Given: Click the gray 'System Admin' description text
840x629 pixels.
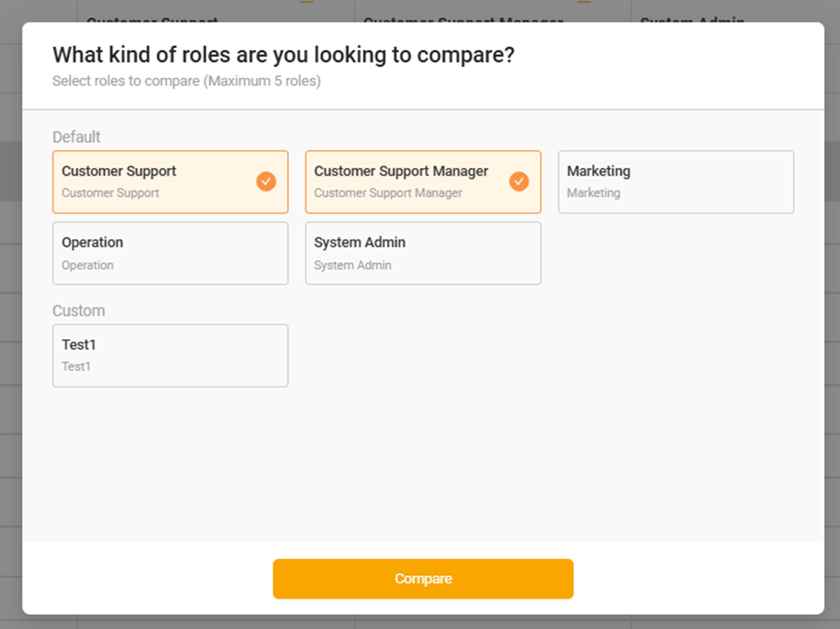Looking at the screenshot, I should pyautogui.click(x=353, y=265).
